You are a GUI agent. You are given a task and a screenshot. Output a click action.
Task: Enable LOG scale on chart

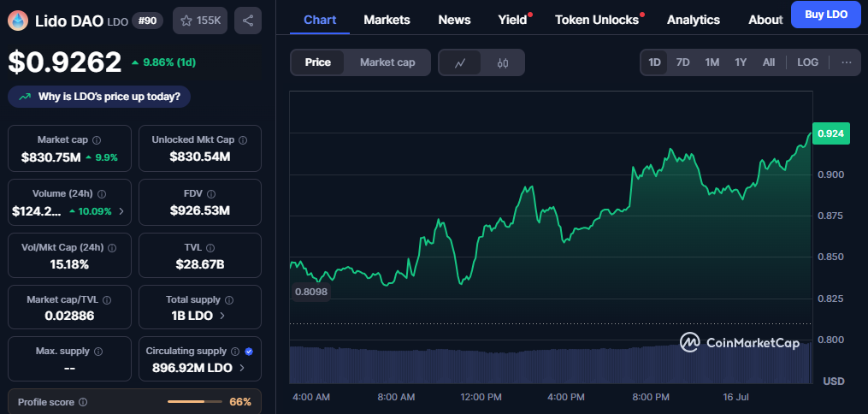tap(807, 62)
